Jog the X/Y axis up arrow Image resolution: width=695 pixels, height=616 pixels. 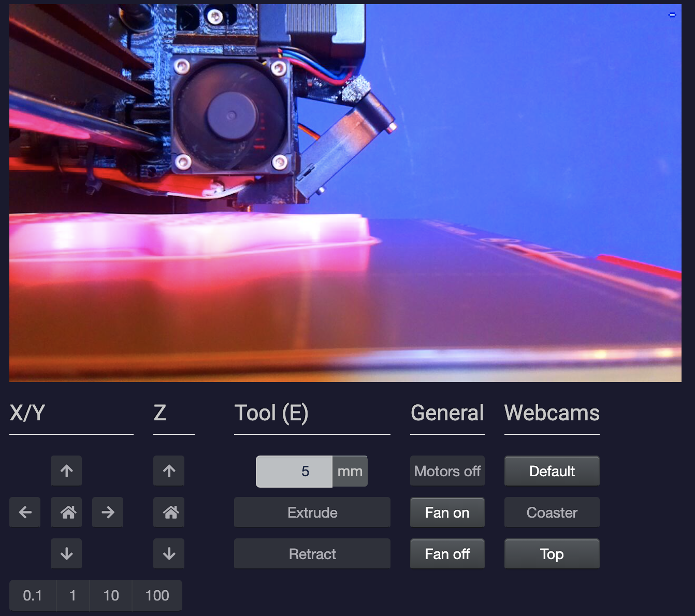click(66, 471)
